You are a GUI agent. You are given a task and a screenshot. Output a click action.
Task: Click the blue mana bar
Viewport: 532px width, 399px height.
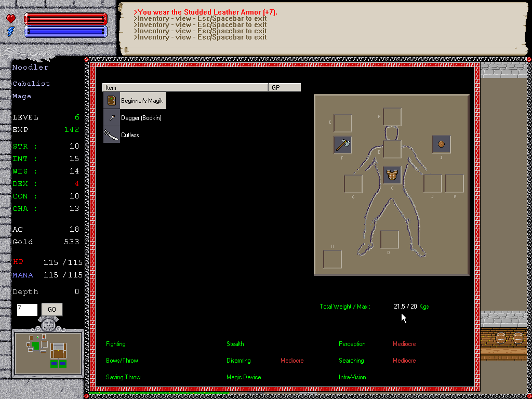click(x=65, y=32)
